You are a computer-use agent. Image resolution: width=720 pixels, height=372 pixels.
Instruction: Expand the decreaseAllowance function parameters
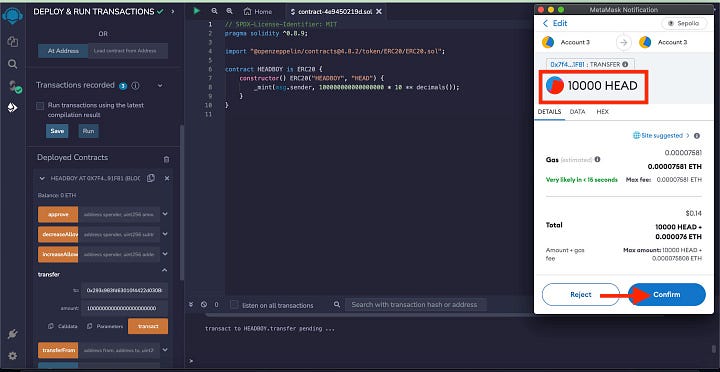click(x=165, y=234)
